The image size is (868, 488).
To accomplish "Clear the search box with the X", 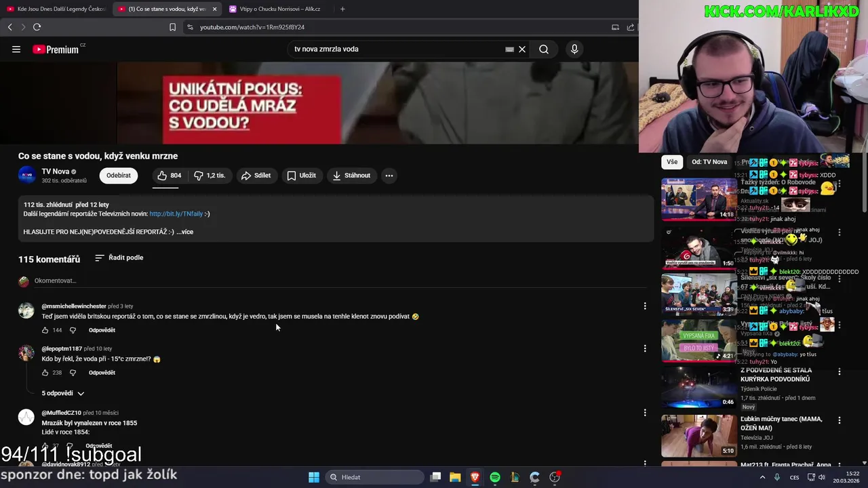I will tap(522, 49).
